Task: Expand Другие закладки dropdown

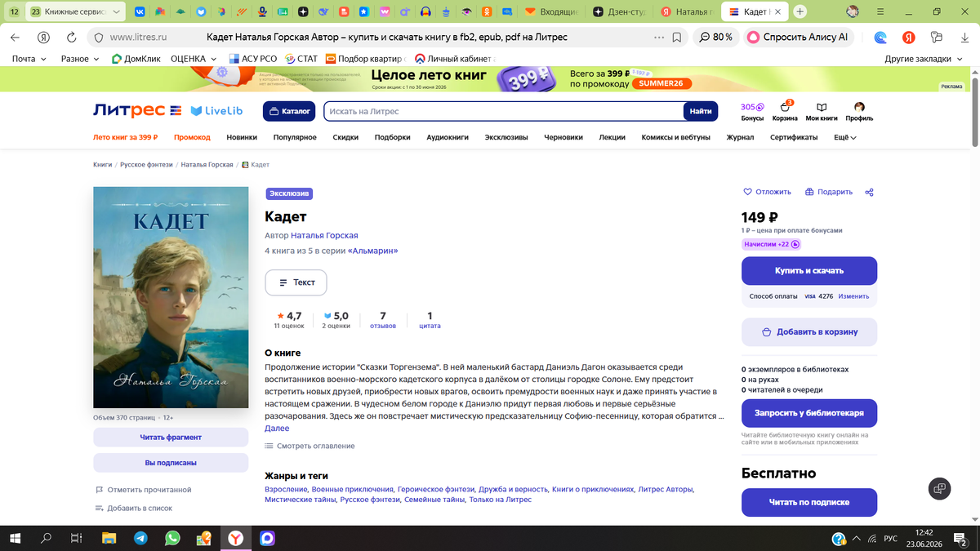Action: (924, 59)
